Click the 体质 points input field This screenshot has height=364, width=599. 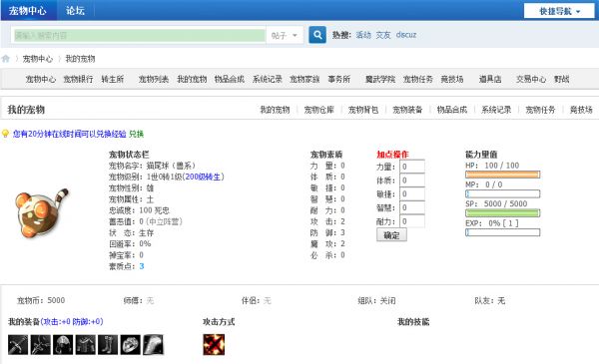412,181
